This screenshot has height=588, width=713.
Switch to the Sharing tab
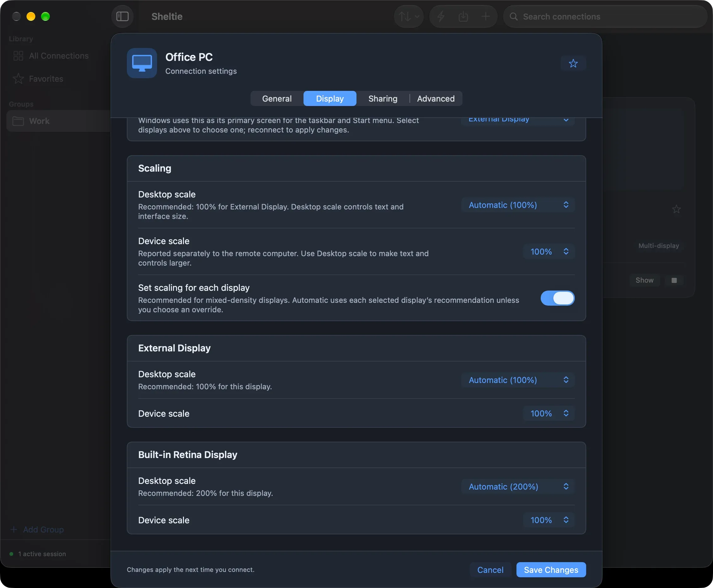click(x=383, y=98)
